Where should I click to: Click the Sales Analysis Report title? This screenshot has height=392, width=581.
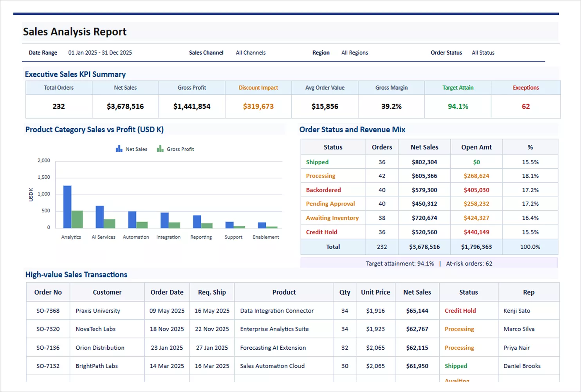[75, 32]
